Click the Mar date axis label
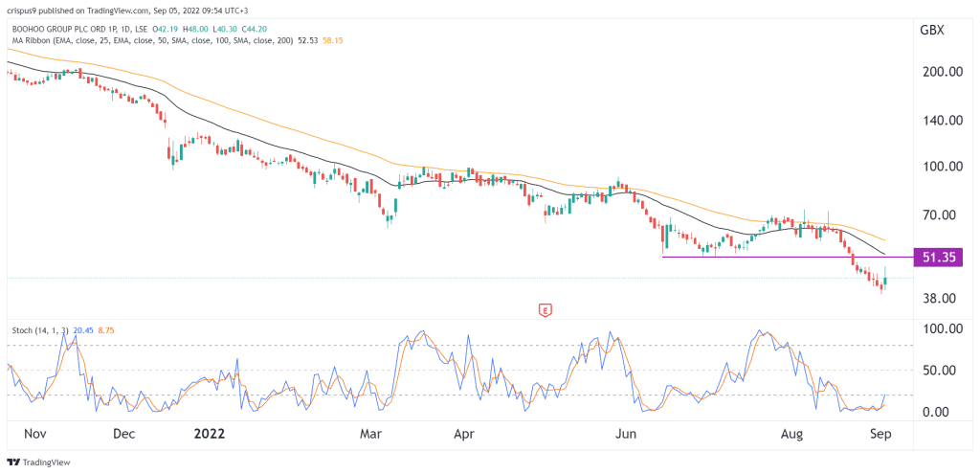The width and height of the screenshot is (980, 474). click(372, 434)
